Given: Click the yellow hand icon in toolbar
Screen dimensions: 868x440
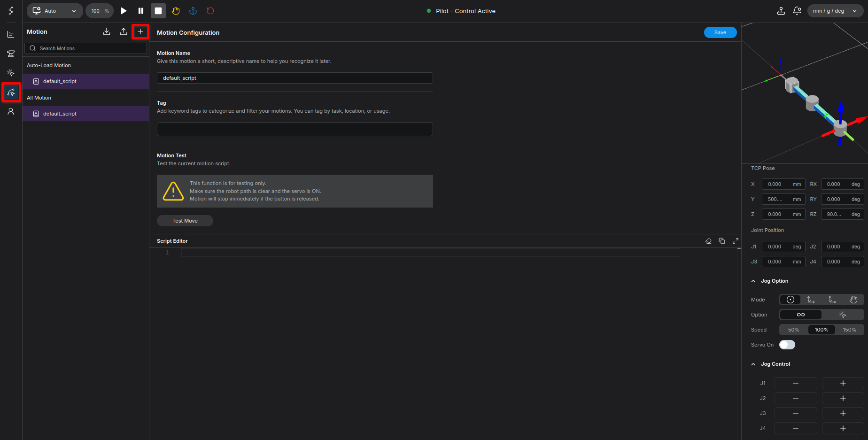Looking at the screenshot, I should pyautogui.click(x=176, y=11).
